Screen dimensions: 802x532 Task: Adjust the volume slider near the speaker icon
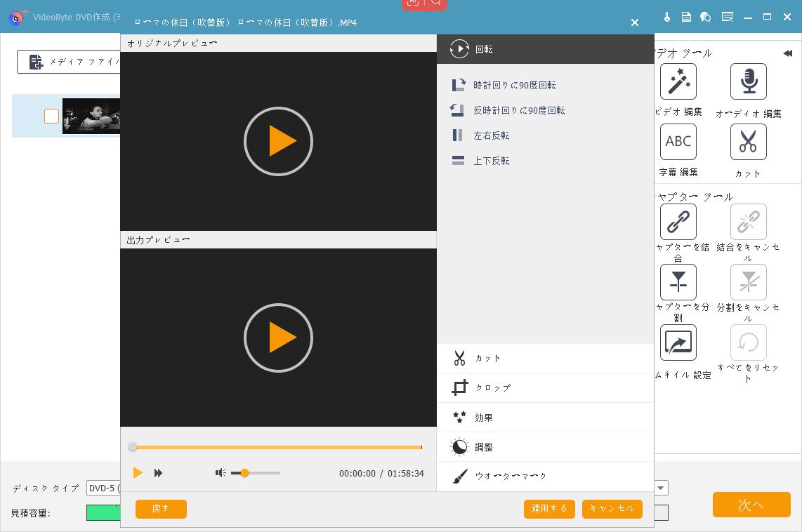245,473
